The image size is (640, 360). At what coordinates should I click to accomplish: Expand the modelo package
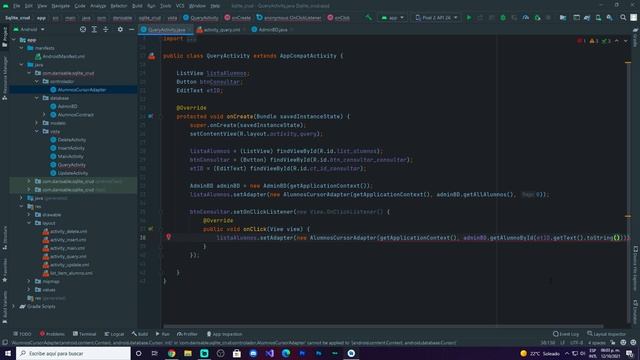point(37,123)
